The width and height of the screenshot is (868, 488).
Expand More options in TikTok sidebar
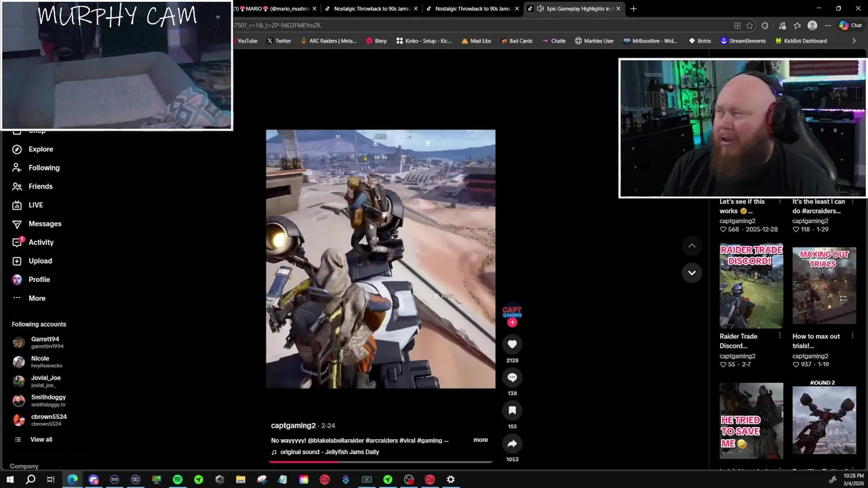point(28,298)
